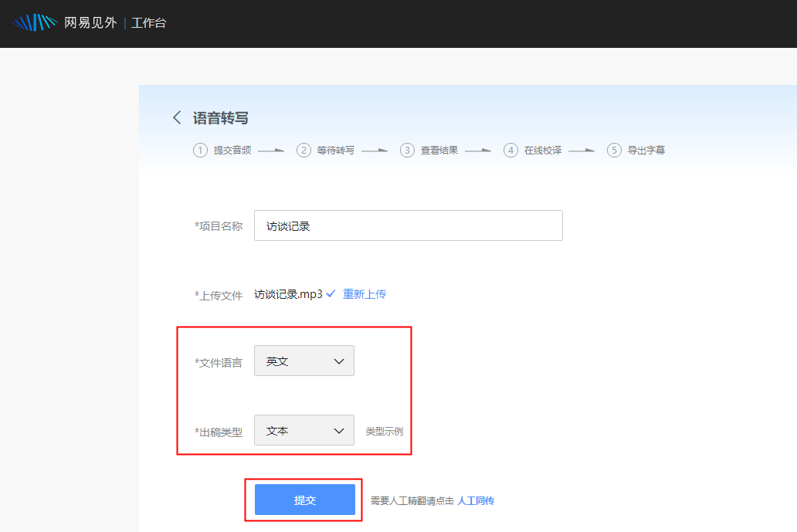Click the blue 提交 button
Viewport: 797px width, 532px height.
coord(305,500)
